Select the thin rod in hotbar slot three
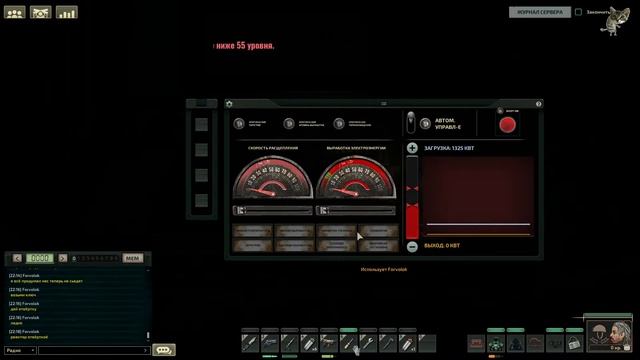 click(x=289, y=343)
